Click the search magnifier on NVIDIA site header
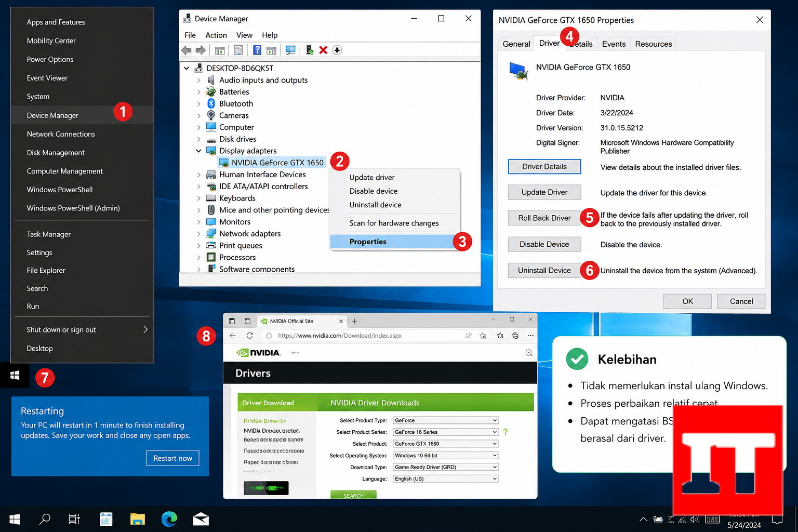 coord(529,353)
